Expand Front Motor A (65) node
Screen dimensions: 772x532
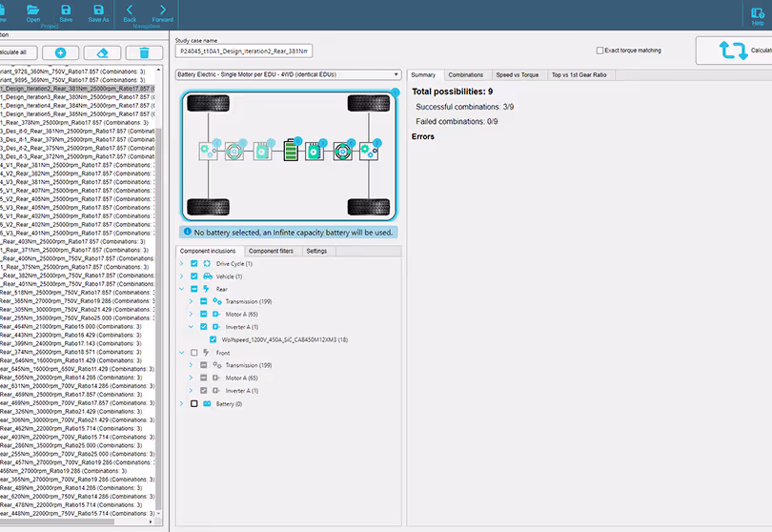click(191, 378)
